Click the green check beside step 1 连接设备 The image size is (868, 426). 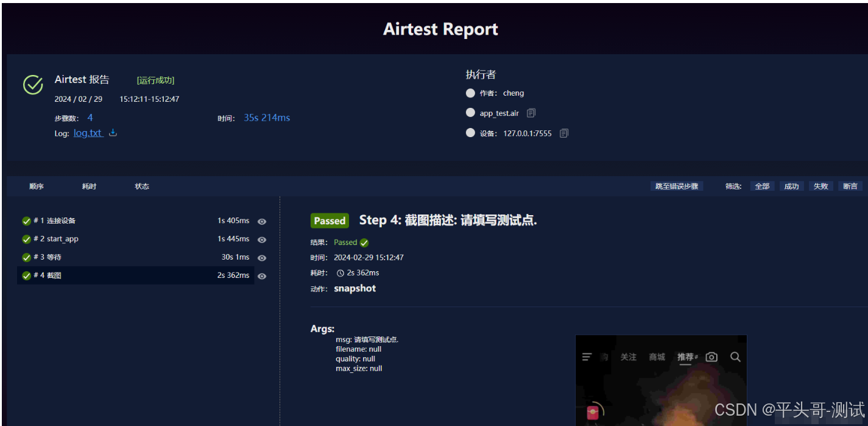pyautogui.click(x=26, y=221)
